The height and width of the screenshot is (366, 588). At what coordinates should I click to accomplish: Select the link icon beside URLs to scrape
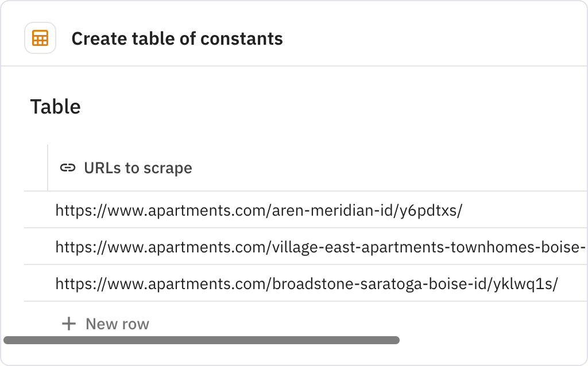point(67,168)
